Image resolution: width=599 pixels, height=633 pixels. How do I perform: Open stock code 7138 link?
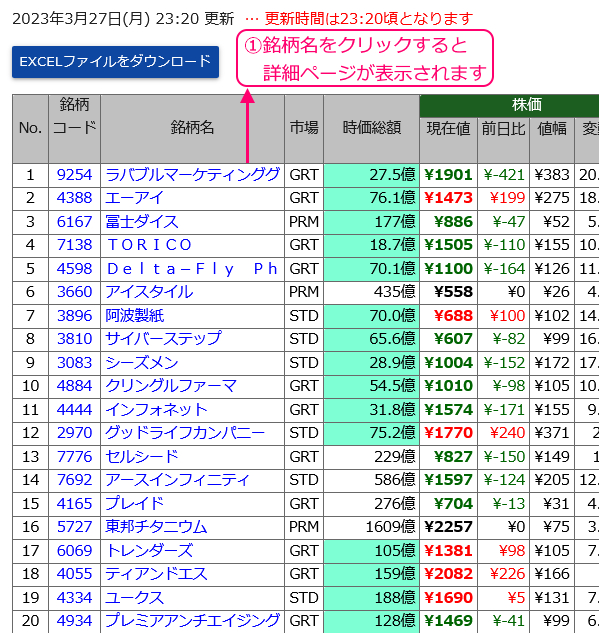(x=75, y=245)
